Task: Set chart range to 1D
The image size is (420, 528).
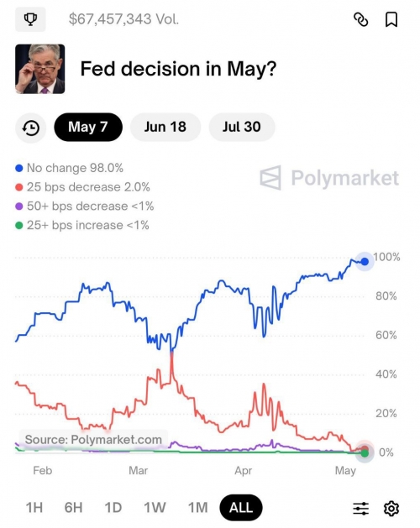Action: 113,508
